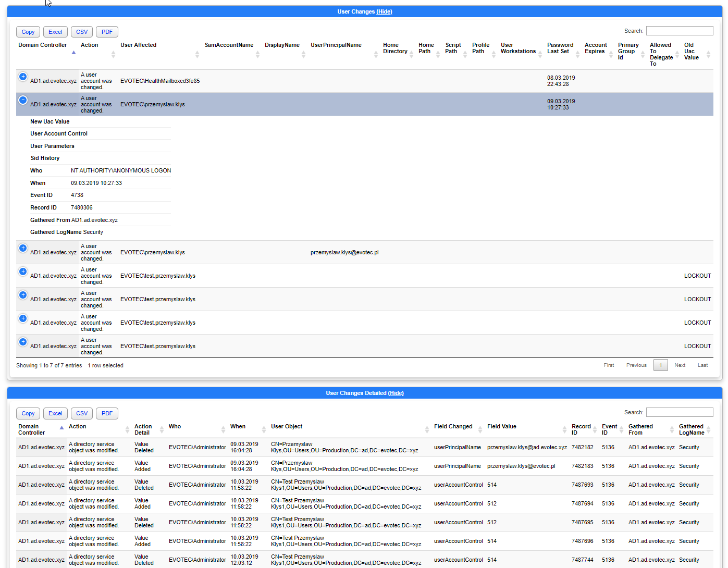This screenshot has width=728, height=568.
Task: Expand the HealthMailboxcd3fe85 row details
Action: click(22, 77)
